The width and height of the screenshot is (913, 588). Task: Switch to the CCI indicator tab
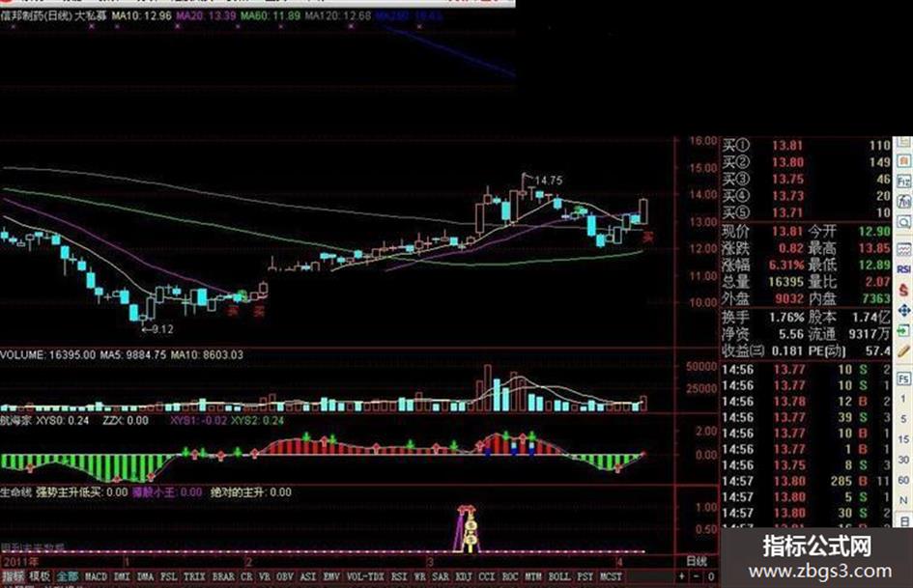487,576
